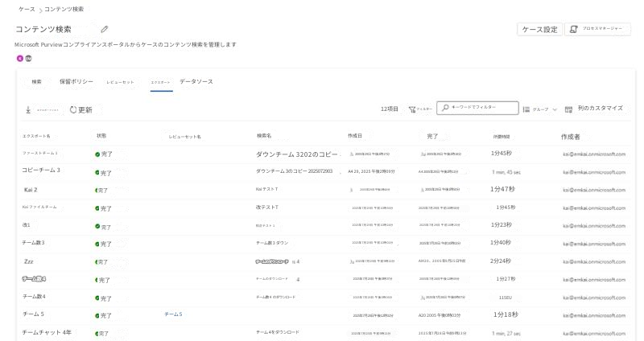Click 列のカスタマイズ
Image resolution: width=644 pixels, height=341 pixels.
point(594,109)
